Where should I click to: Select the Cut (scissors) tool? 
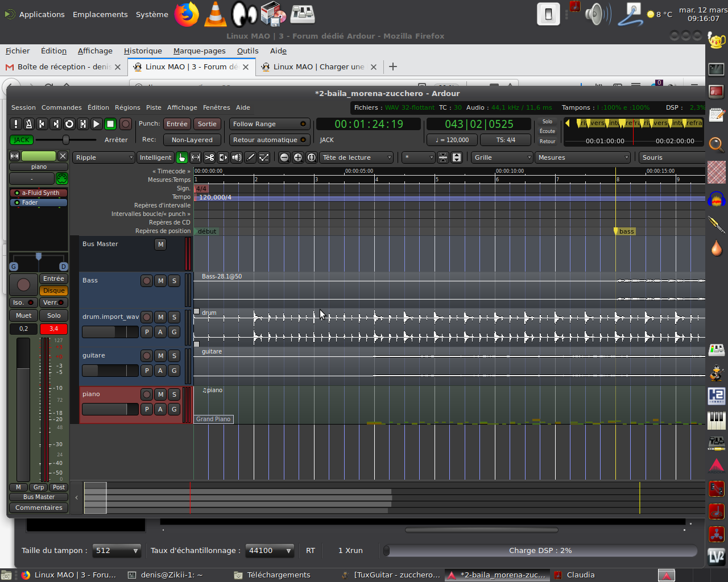[x=209, y=157]
